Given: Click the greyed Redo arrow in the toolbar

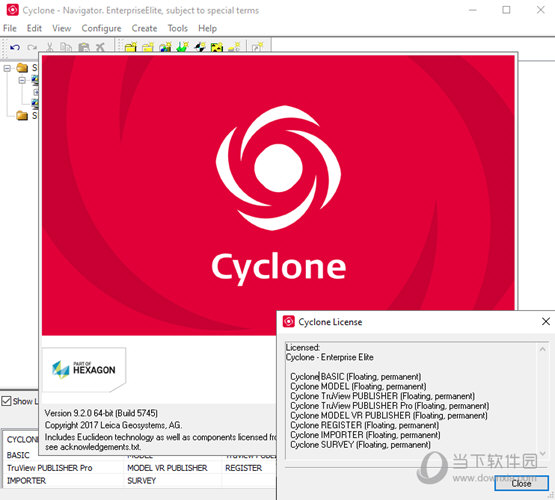Looking at the screenshot, I should [32, 47].
